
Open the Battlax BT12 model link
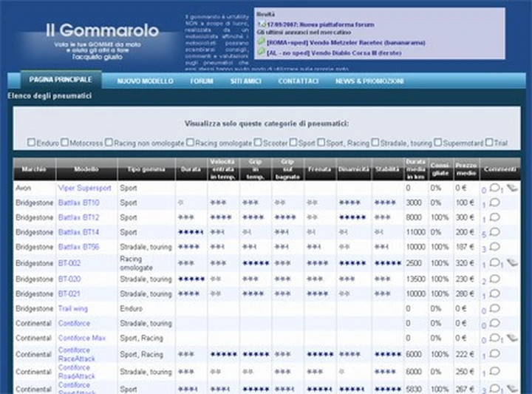[78, 217]
